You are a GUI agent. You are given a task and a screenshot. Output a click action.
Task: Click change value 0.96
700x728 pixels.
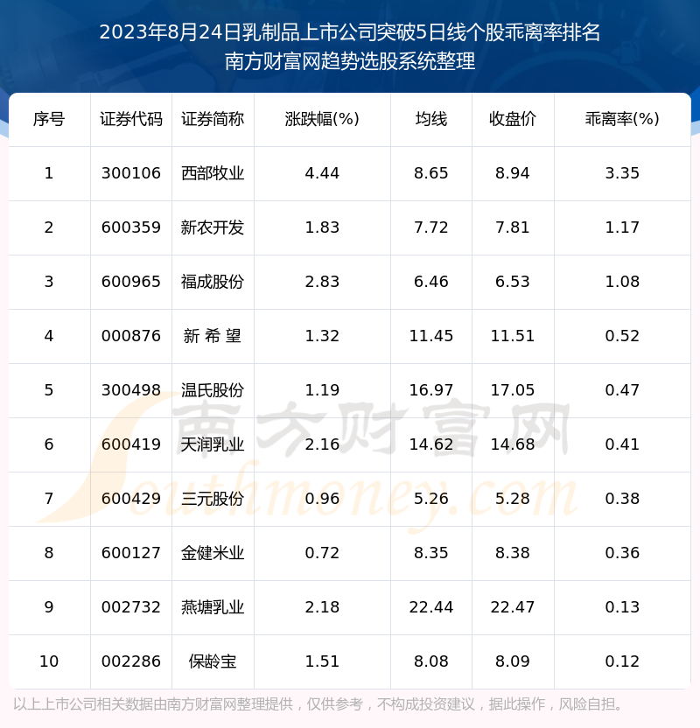(x=322, y=499)
